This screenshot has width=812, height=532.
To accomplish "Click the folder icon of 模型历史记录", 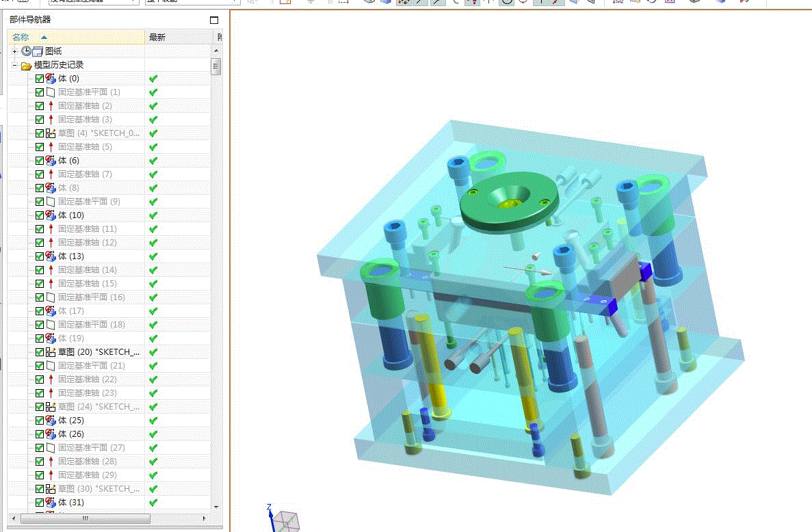I will click(26, 65).
